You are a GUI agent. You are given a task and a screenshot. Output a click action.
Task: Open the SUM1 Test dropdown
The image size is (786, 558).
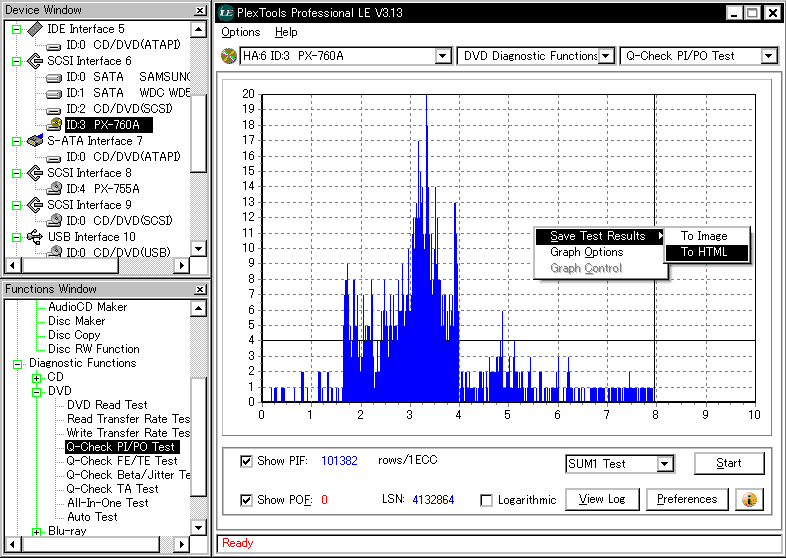(665, 464)
